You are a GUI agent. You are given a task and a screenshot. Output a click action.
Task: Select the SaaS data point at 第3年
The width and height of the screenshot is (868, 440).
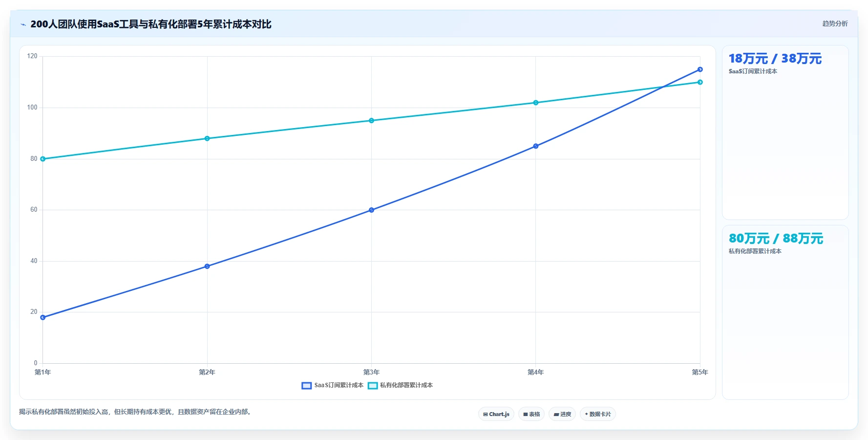tap(371, 210)
